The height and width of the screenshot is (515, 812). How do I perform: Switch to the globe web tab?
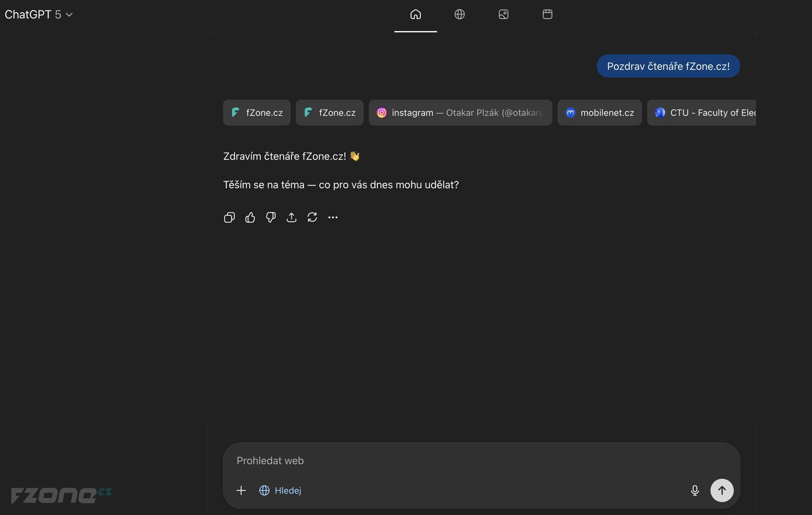coord(459,14)
